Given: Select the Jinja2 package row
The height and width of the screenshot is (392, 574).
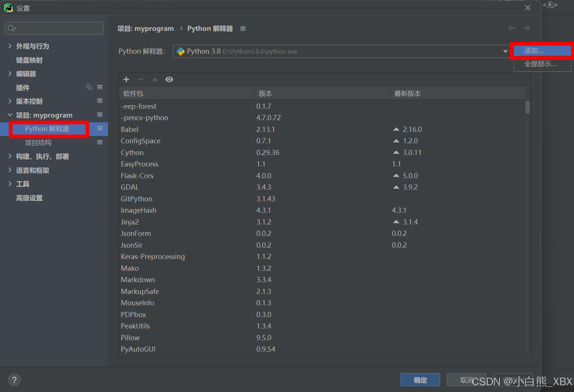Looking at the screenshot, I should (322, 222).
